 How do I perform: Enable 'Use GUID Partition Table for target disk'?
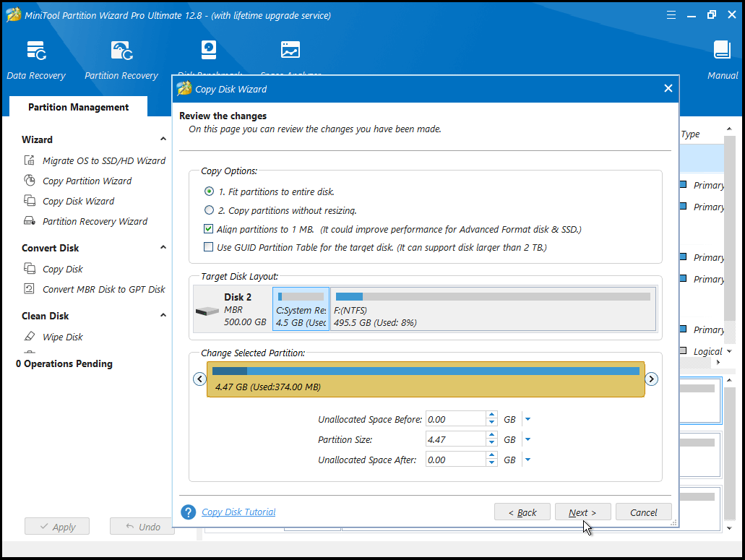pyautogui.click(x=208, y=246)
